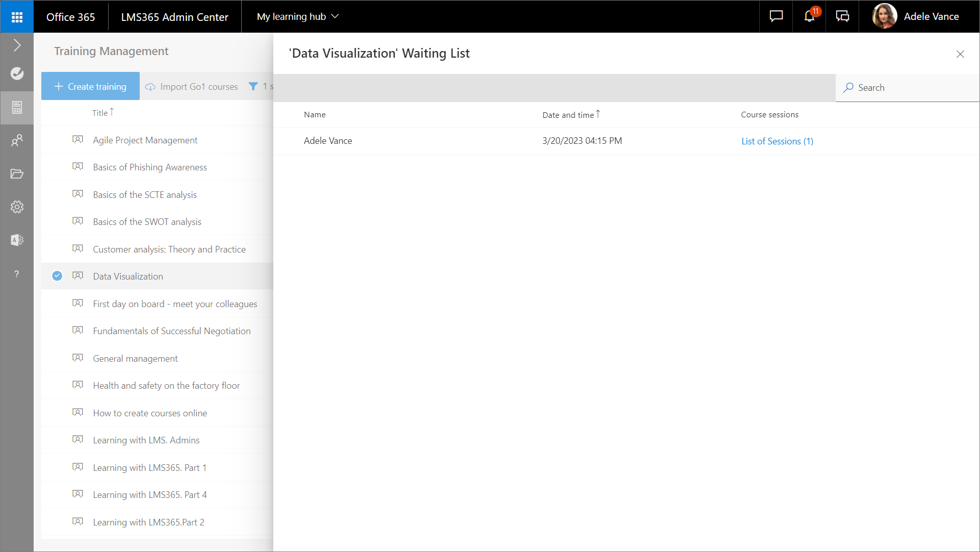Screen dimensions: 980x552
Task: Uncheck the Data Visualization row checkmark
Action: point(57,276)
